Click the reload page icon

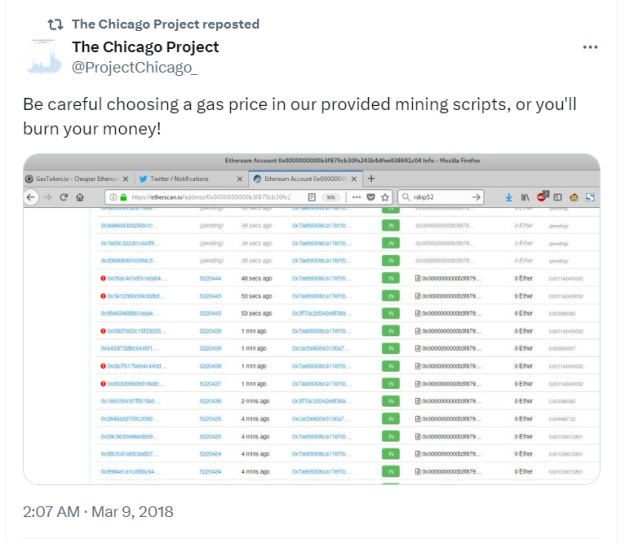coord(63,197)
